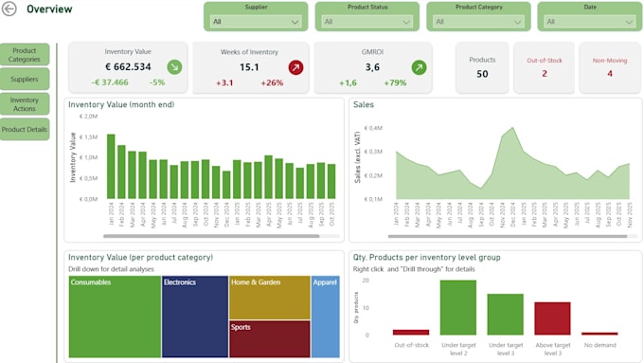Click the Inventory Value chart horizontal scrollbar
Screen dimensions: 644x363
pyautogui.click(x=211, y=236)
